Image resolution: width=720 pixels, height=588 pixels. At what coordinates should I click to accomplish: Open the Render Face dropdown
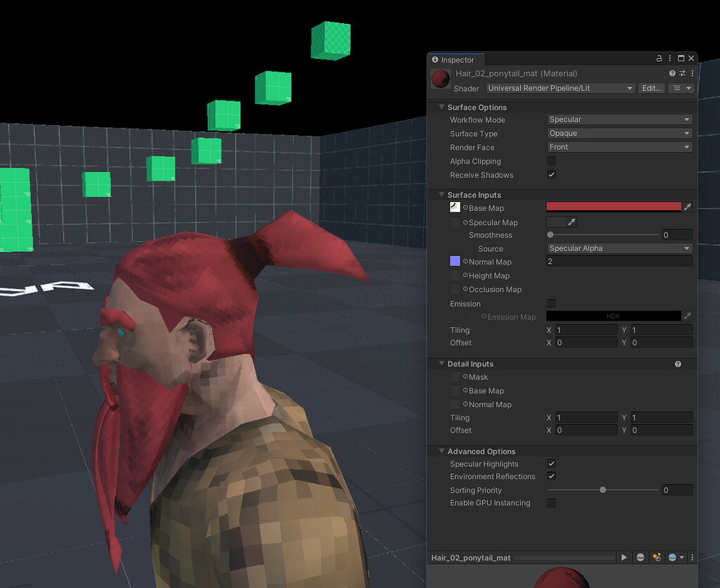[x=619, y=147]
